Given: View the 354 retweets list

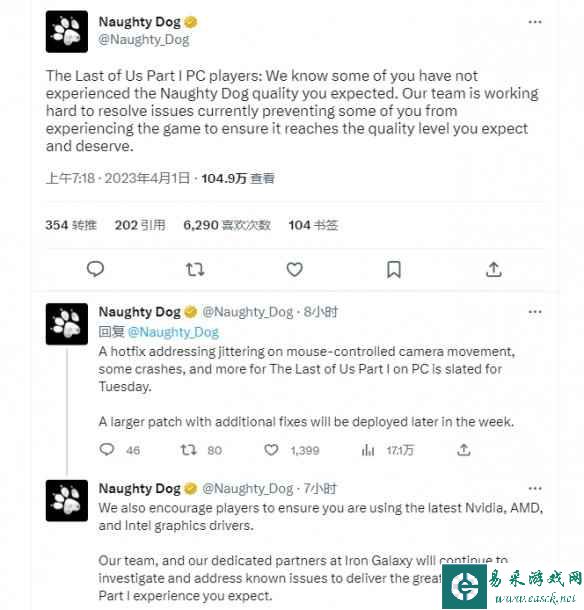Looking at the screenshot, I should [x=71, y=225].
